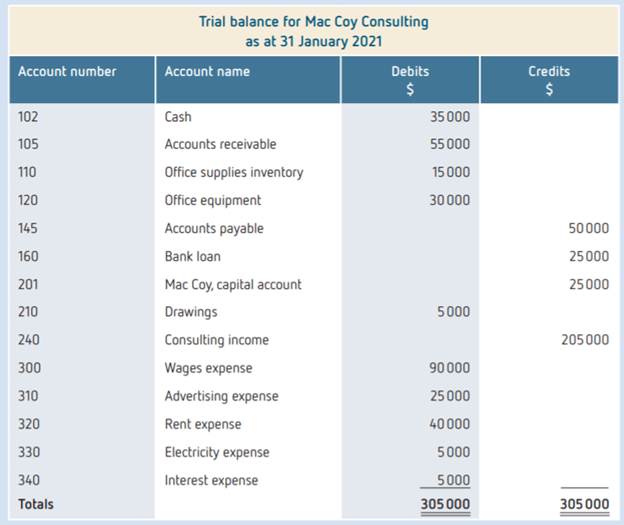The width and height of the screenshot is (624, 525).
Task: Select the Wages expense debit of 90000
Action: click(x=450, y=368)
